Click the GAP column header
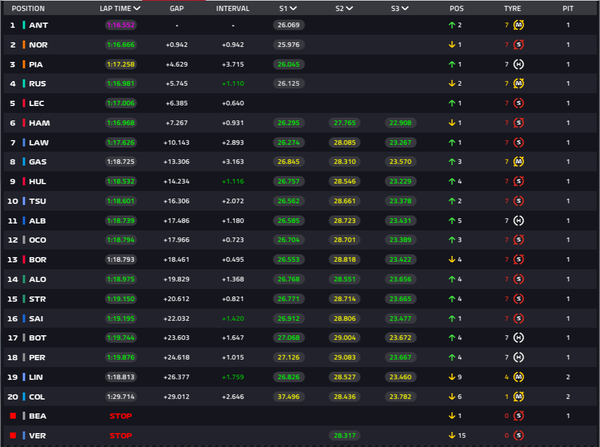This screenshot has width=600, height=447. (x=177, y=8)
